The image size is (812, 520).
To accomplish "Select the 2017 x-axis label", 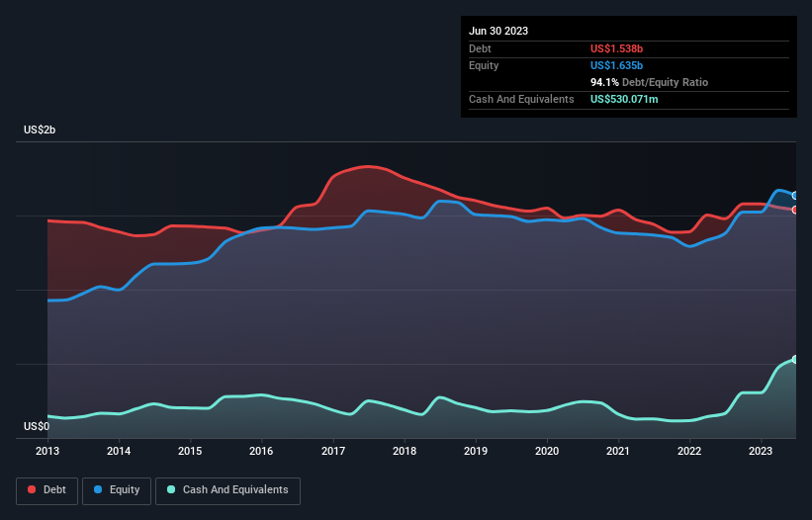I will [x=333, y=451].
